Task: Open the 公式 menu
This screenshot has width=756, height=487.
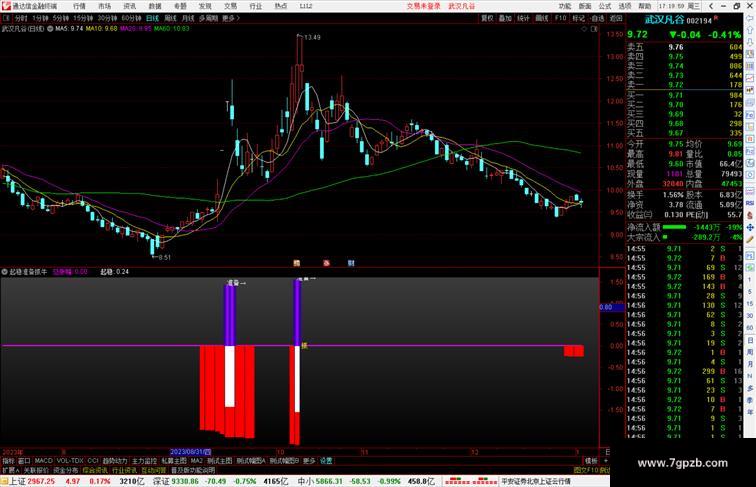Action: coord(605,6)
